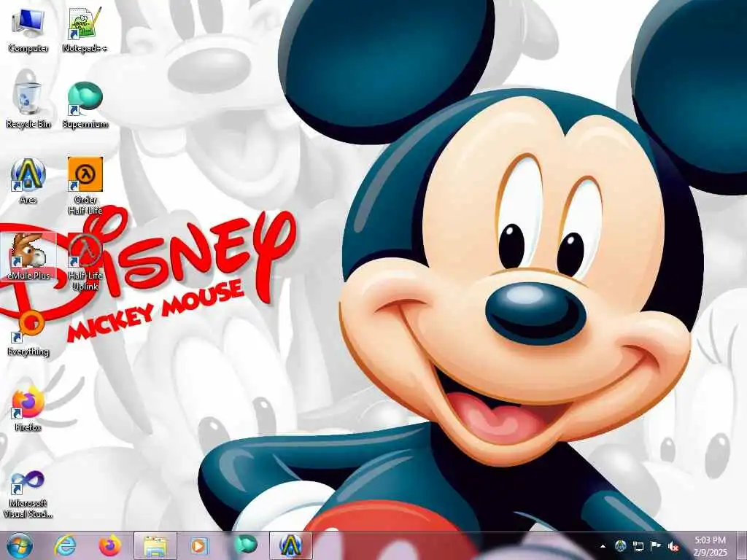
Task: Open the Windows Start menu
Action: click(20, 545)
